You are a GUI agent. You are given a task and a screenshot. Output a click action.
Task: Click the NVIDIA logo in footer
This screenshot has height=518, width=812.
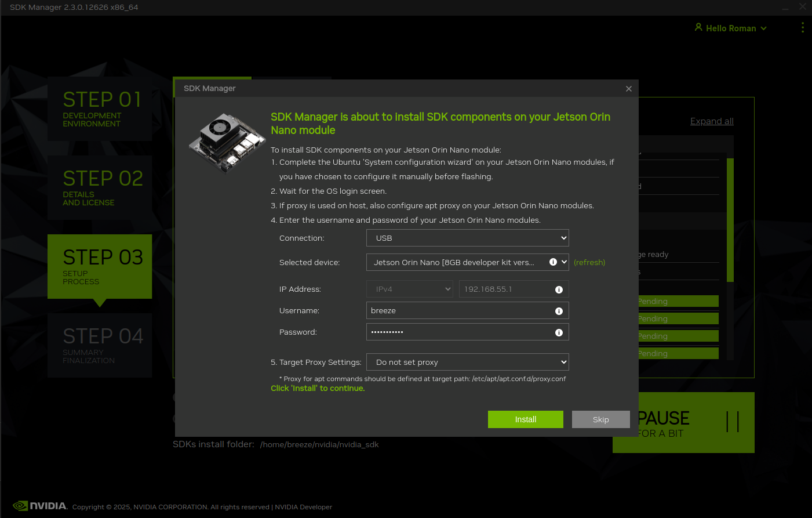pos(40,506)
